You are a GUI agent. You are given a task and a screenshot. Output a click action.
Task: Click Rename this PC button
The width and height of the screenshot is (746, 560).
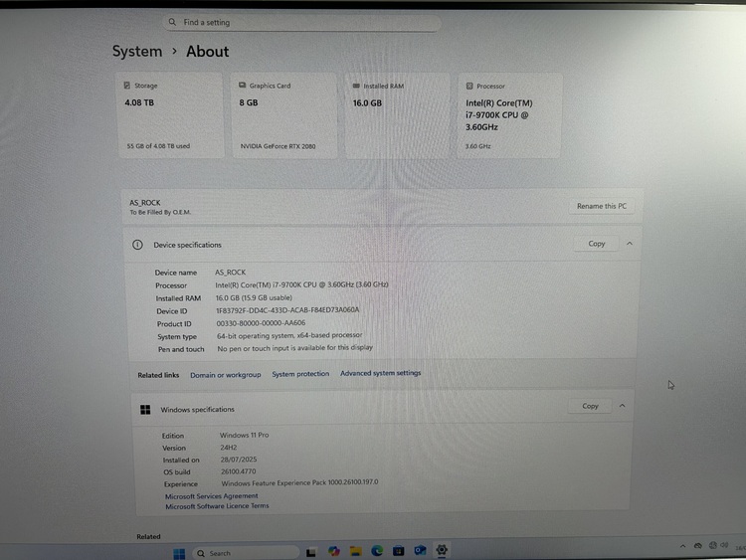click(602, 206)
